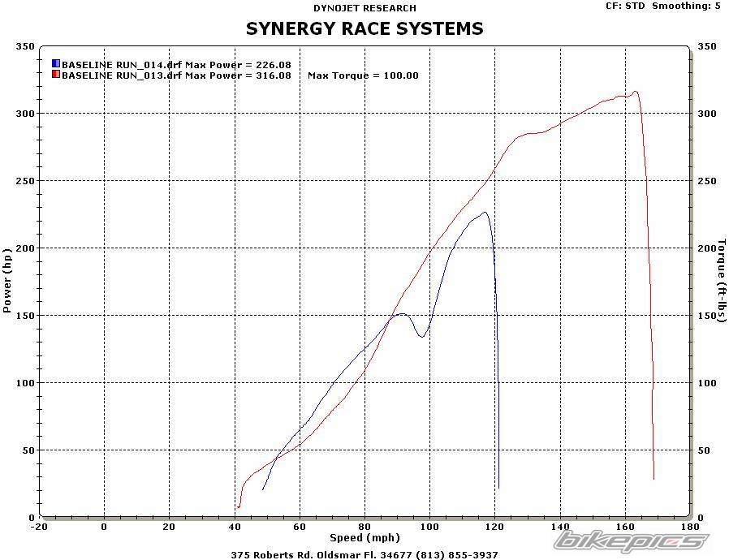The height and width of the screenshot is (560, 729).
Task: Click the peak of the red power curve
Action: (x=636, y=92)
